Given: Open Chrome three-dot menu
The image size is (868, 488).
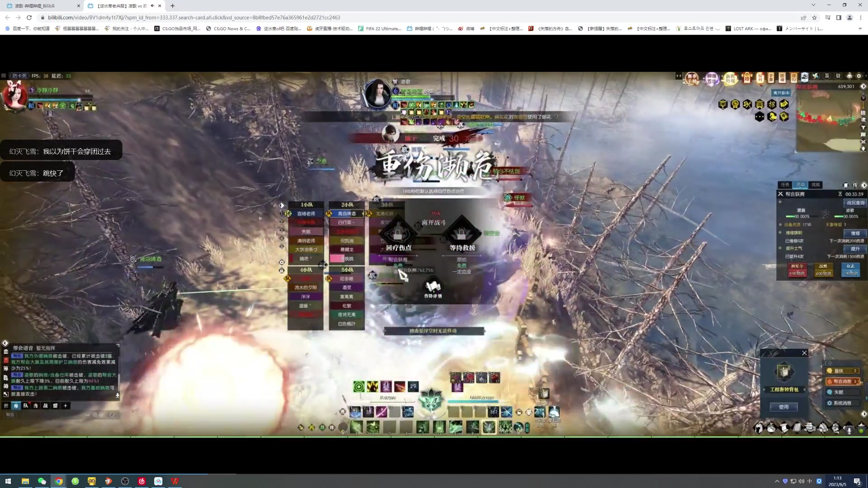Looking at the screenshot, I should pos(861,18).
